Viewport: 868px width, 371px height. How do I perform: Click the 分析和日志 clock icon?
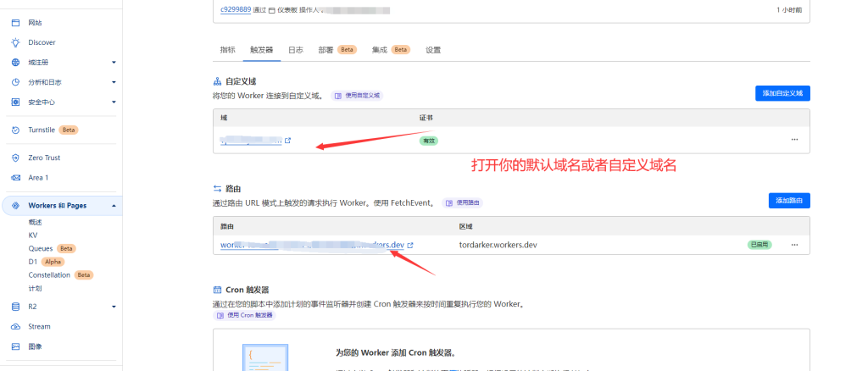pyautogui.click(x=15, y=82)
